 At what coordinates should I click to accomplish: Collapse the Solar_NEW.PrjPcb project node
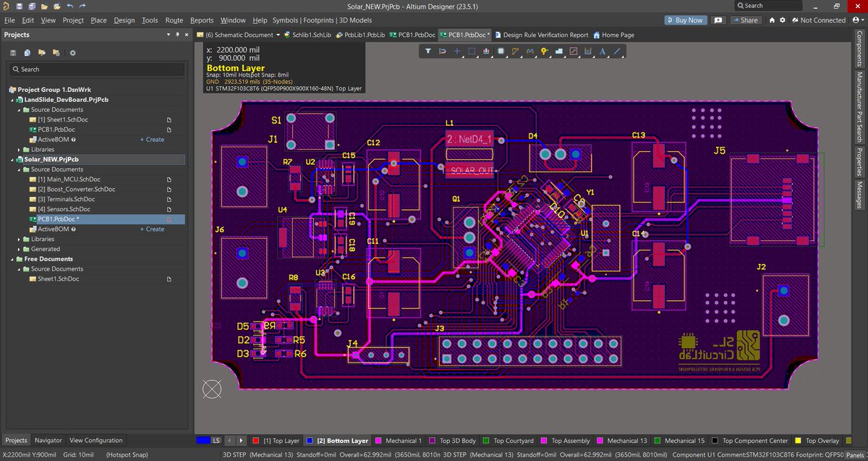click(x=11, y=159)
